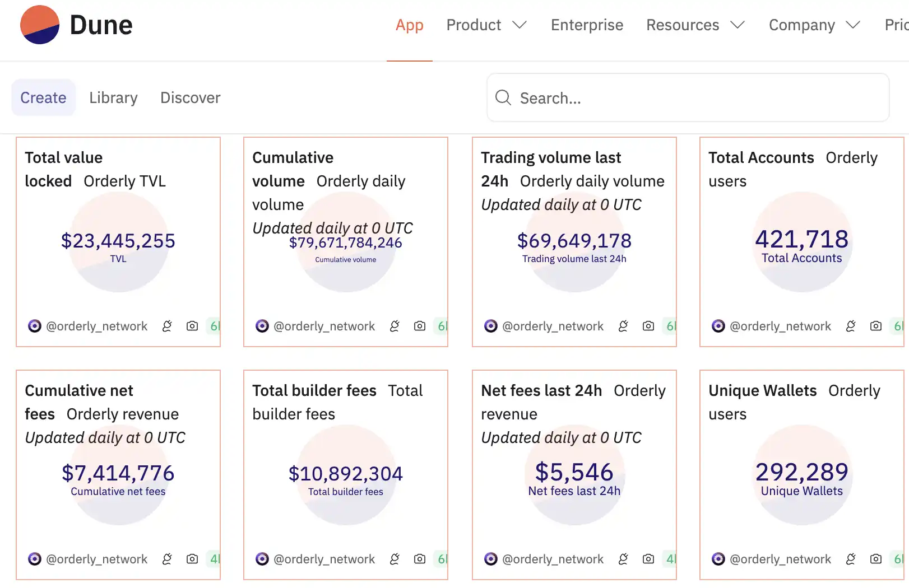Click the camera icon on Net fees last 24h card
The image size is (909, 588).
click(x=648, y=559)
